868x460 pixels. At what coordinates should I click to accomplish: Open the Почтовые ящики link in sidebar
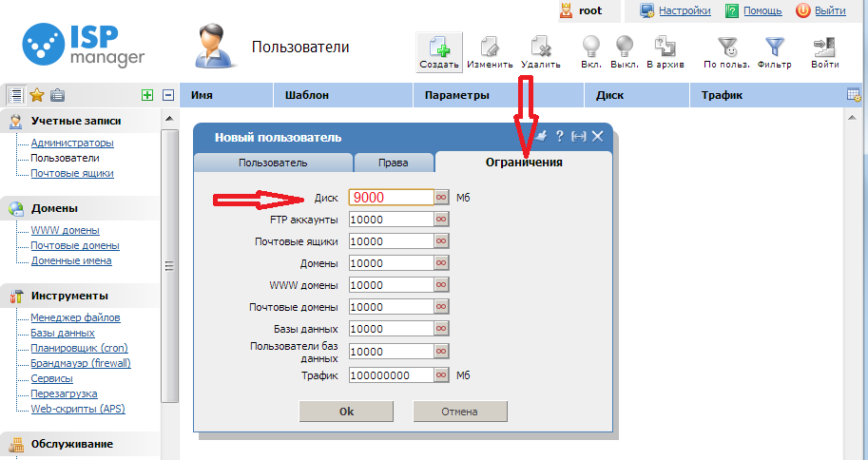coord(72,174)
